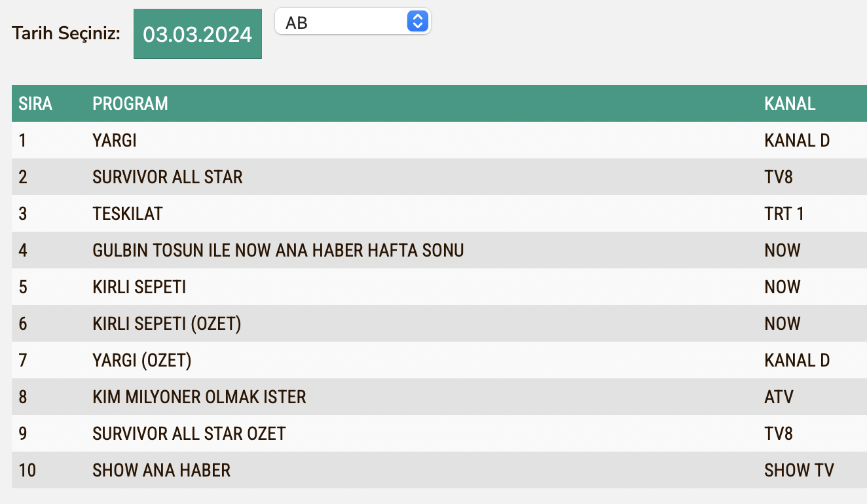Select the KIRLI SEPETI (OZET) row
The height and width of the screenshot is (504, 867).
click(x=167, y=323)
